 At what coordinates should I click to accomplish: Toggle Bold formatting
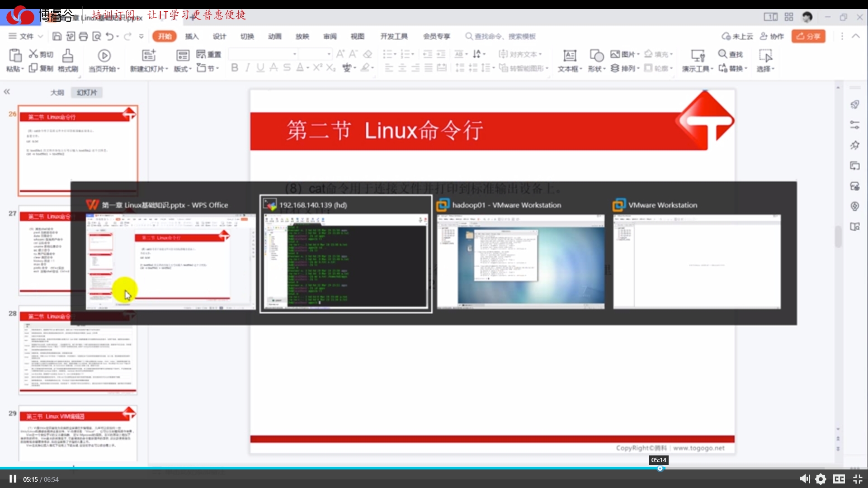[234, 67]
